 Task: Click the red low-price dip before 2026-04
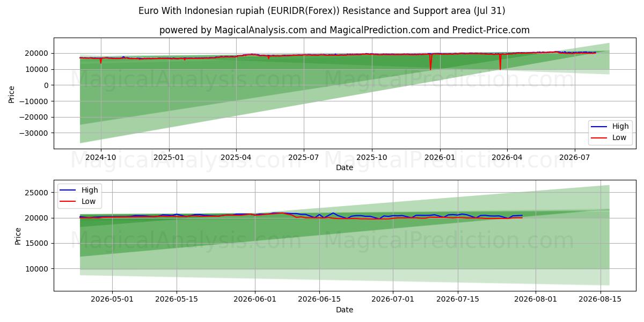[x=500, y=63]
